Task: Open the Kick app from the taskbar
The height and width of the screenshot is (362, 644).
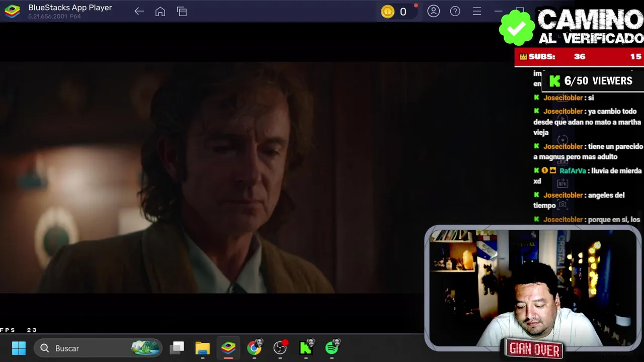Action: point(306,348)
